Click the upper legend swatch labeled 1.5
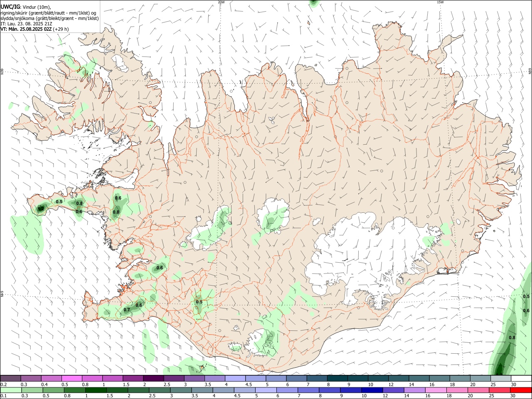The width and height of the screenshot is (532, 399). click(x=133, y=378)
